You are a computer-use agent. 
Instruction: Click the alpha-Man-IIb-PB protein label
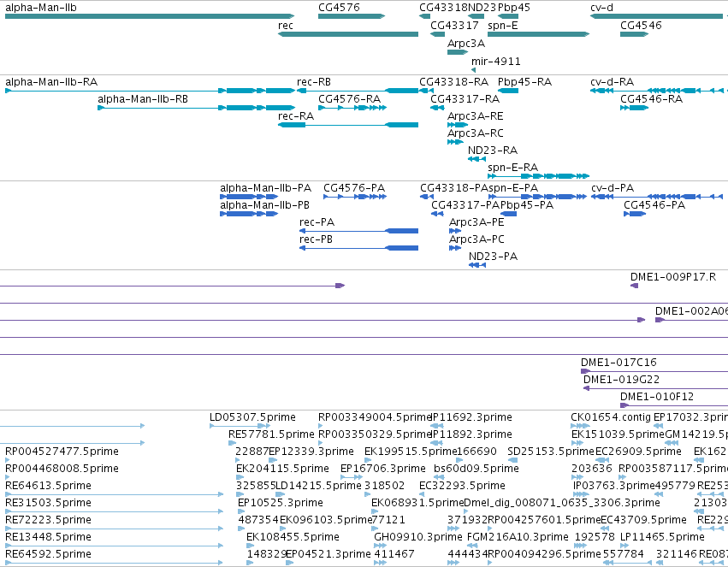coord(264,205)
